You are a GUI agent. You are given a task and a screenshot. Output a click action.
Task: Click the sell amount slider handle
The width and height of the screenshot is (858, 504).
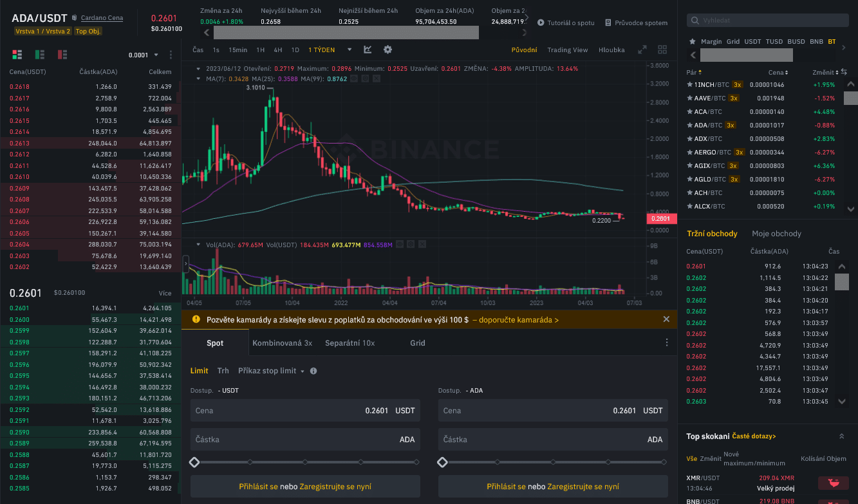[x=442, y=462]
